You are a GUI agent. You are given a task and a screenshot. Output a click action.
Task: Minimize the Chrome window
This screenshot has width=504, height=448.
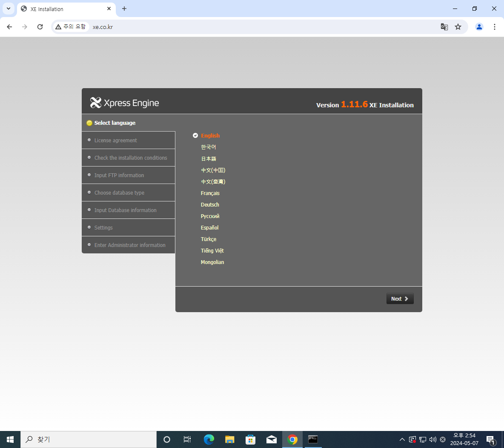455,9
